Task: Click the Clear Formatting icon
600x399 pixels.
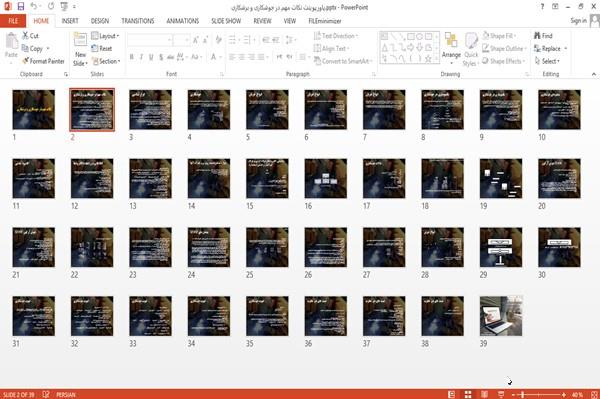Action: point(218,40)
